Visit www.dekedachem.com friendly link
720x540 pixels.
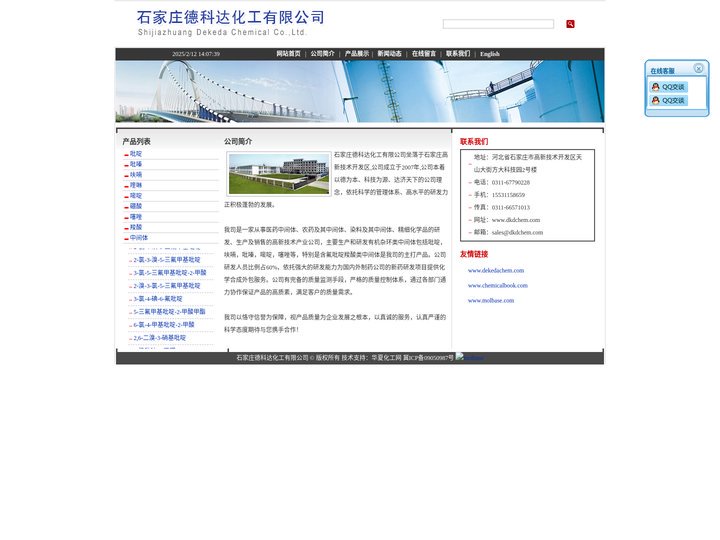[x=496, y=270]
